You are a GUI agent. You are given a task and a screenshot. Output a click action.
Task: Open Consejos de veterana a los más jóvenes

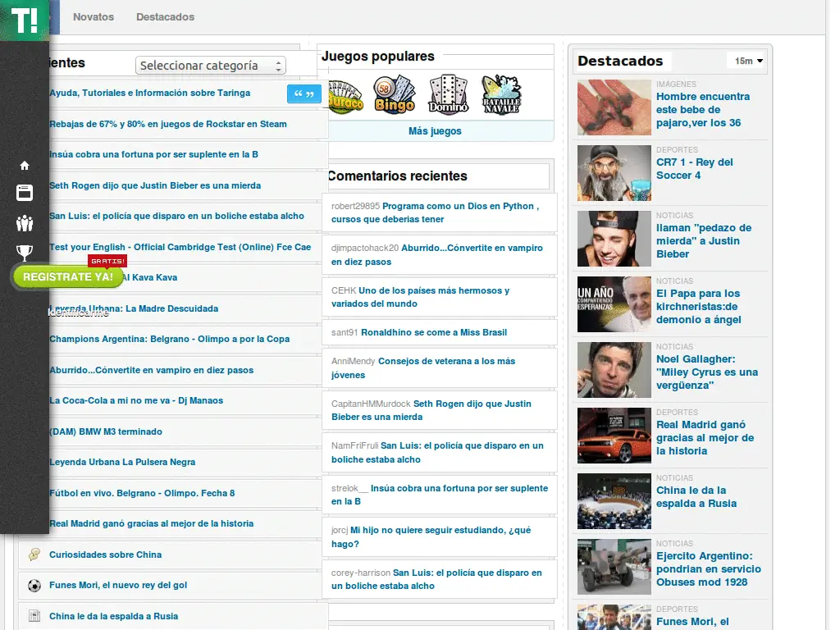[423, 368]
